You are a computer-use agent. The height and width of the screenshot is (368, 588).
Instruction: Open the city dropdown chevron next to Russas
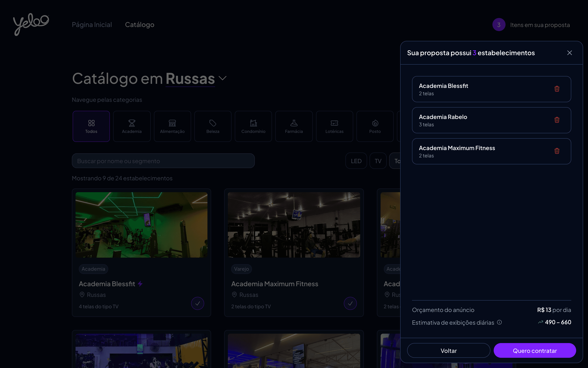(x=223, y=78)
